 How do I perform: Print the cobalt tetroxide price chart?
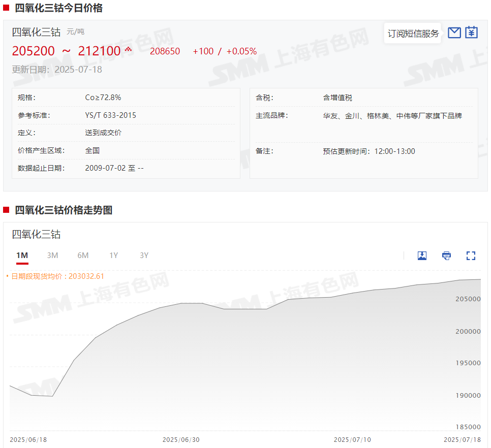[446, 255]
